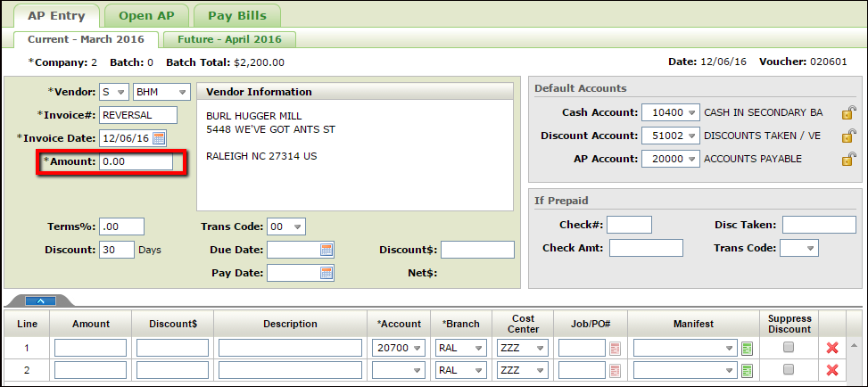Open the Invoice Date calendar picker
The height and width of the screenshot is (387, 868).
pos(160,138)
